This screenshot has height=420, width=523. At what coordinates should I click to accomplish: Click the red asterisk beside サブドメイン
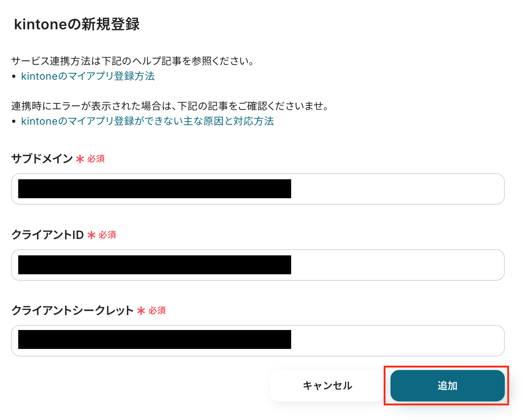coord(80,159)
